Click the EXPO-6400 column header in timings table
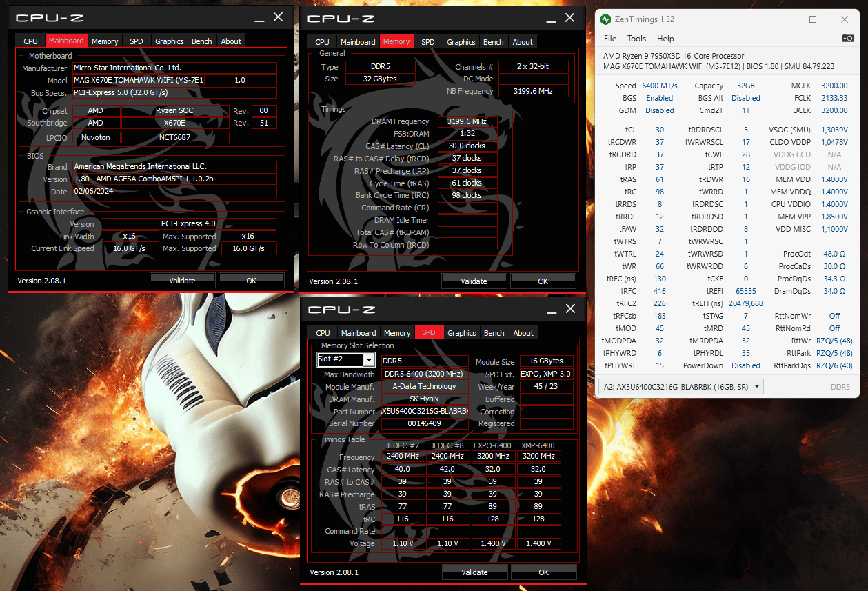Viewport: 868px width, 591px height. [492, 445]
